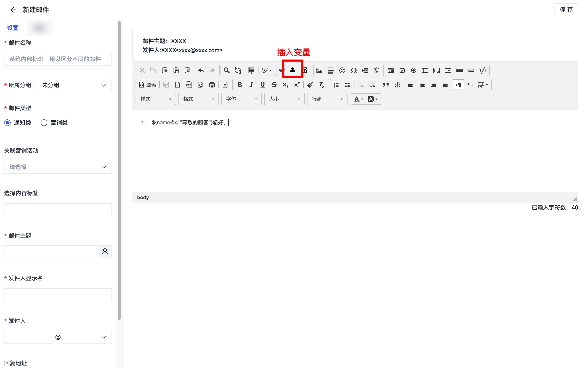This screenshot has width=588, height=368.
Task: Open the language 話 dropdown
Action: [x=483, y=85]
